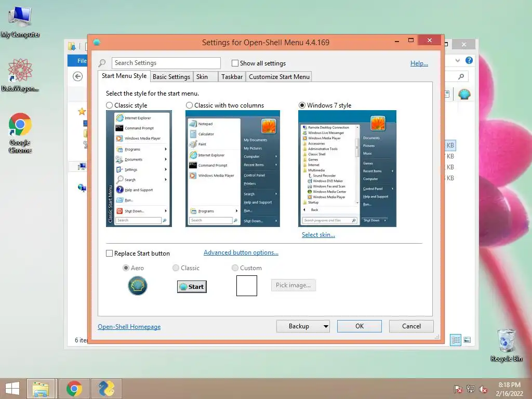Screen dimensions: 532x399
Task: Click the Cancel button
Action: tap(411, 326)
